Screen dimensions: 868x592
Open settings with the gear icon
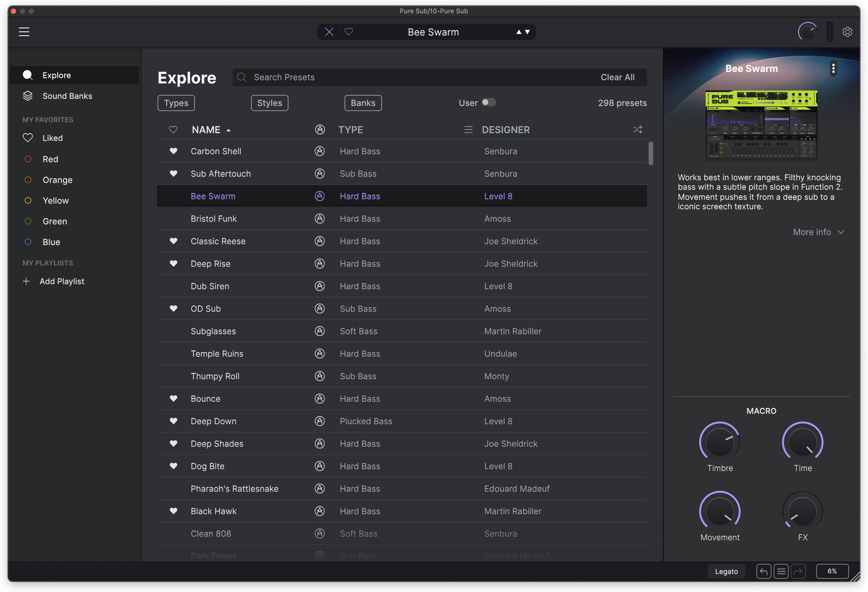847,32
